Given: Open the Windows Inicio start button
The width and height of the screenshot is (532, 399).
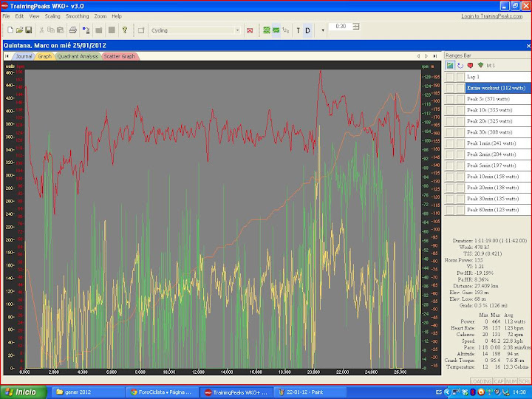Looking at the screenshot, I should point(24,392).
